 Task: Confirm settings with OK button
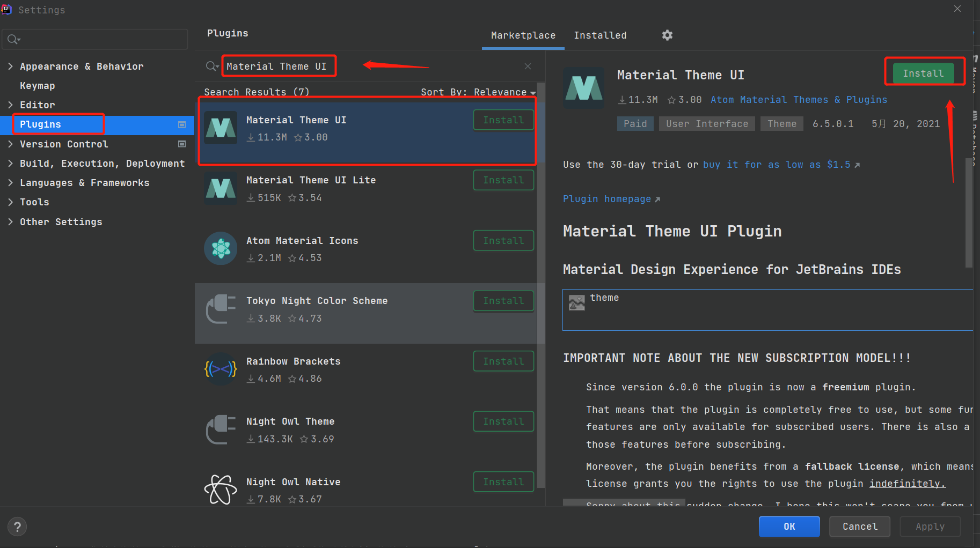pyautogui.click(x=789, y=527)
